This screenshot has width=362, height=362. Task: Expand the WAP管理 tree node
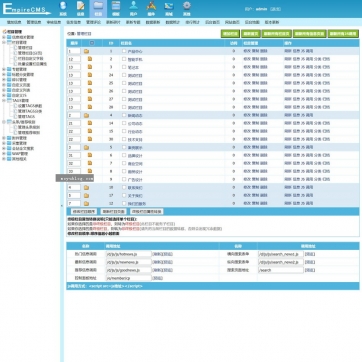click(x=4, y=154)
